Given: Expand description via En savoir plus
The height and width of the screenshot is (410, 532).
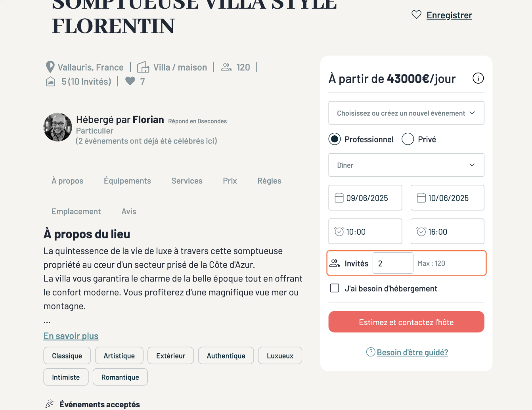Looking at the screenshot, I should (x=71, y=336).
